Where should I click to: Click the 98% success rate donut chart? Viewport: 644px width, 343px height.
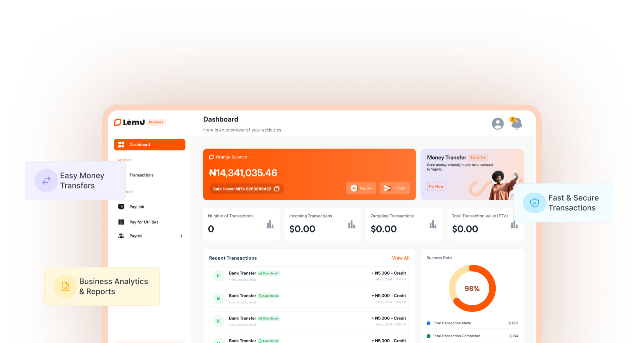point(472,288)
